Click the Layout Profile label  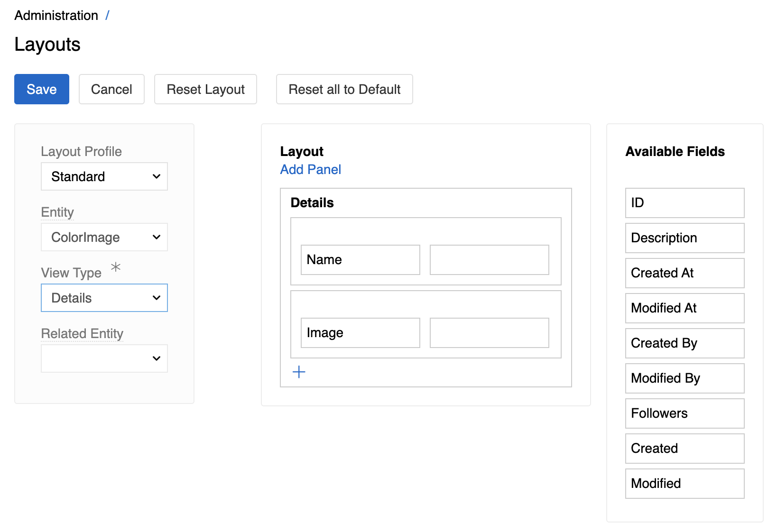(x=81, y=151)
